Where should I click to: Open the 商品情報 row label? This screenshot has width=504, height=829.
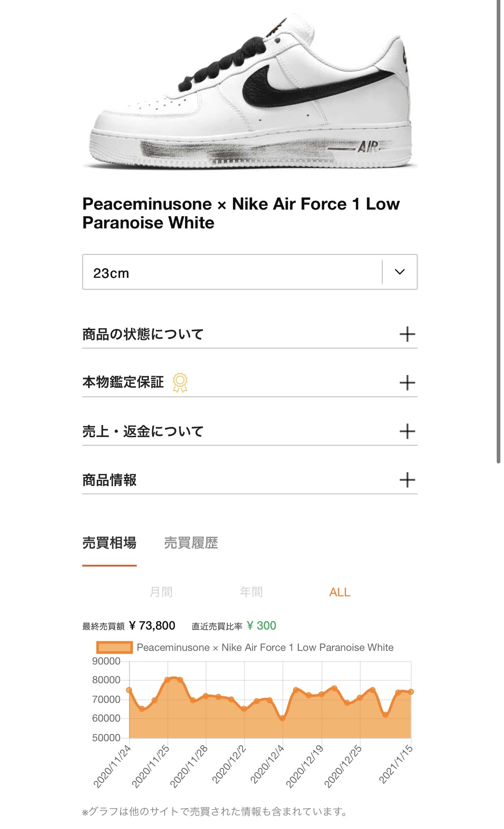[110, 480]
